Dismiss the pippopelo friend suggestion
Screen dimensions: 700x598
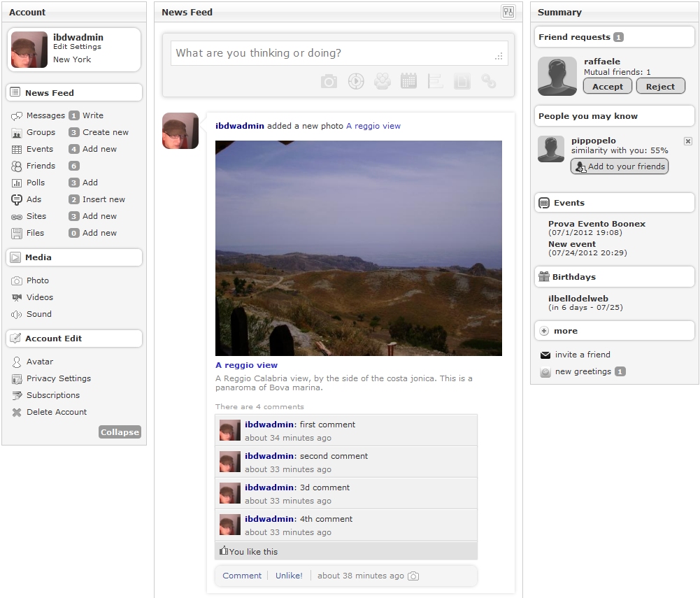687,141
